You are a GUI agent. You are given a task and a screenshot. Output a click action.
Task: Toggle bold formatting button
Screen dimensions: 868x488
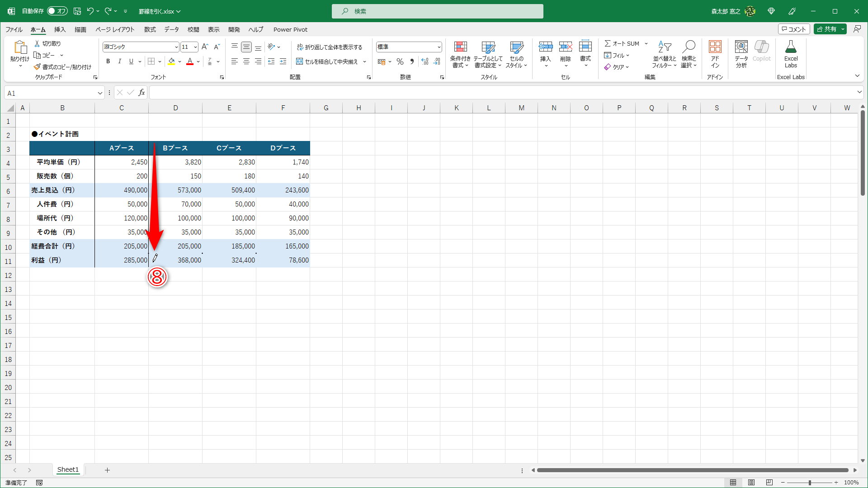[108, 62]
